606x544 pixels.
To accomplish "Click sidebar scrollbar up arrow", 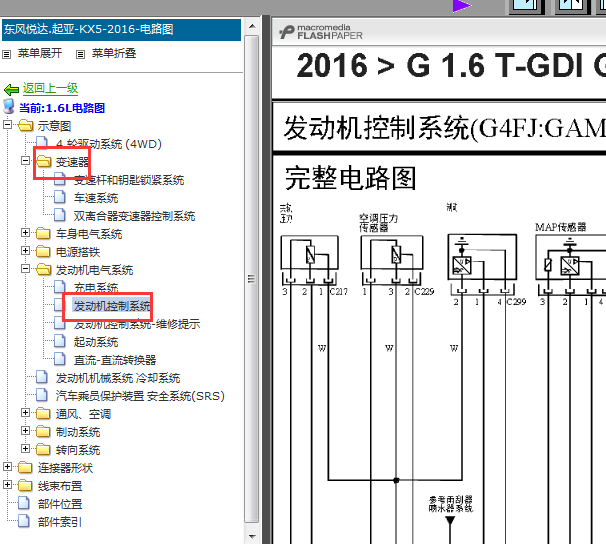I will click(x=252, y=26).
